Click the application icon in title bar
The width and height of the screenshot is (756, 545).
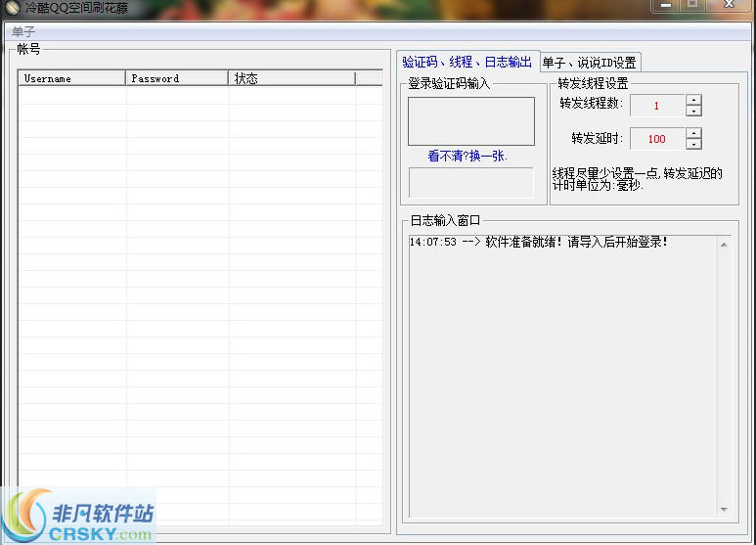13,8
